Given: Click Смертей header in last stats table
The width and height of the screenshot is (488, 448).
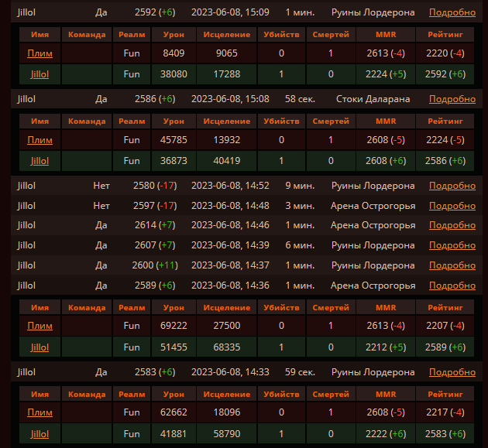Looking at the screenshot, I should tap(331, 394).
